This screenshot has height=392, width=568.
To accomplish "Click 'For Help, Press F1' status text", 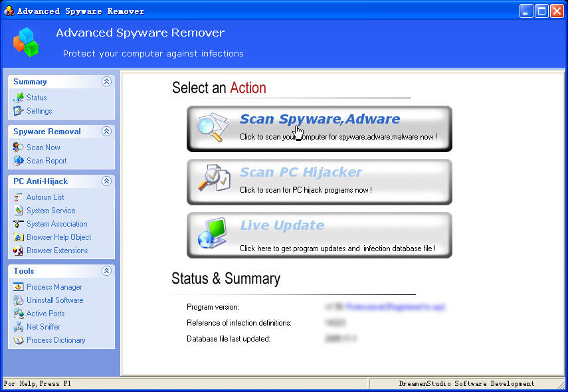I will click(37, 383).
